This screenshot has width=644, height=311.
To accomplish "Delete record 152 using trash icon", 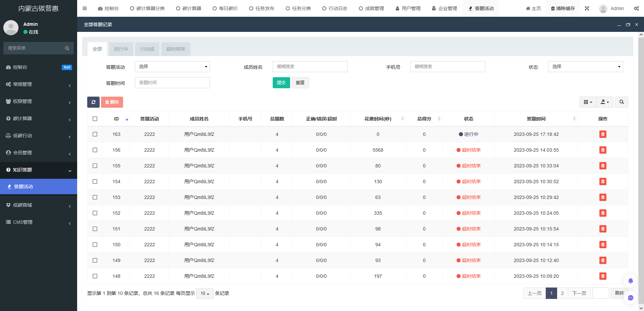I will [603, 213].
